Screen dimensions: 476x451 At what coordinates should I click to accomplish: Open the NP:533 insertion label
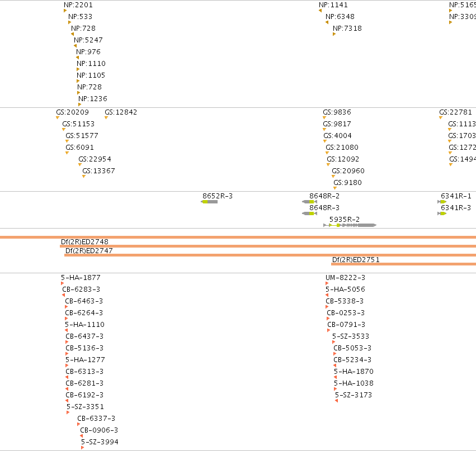[80, 16]
